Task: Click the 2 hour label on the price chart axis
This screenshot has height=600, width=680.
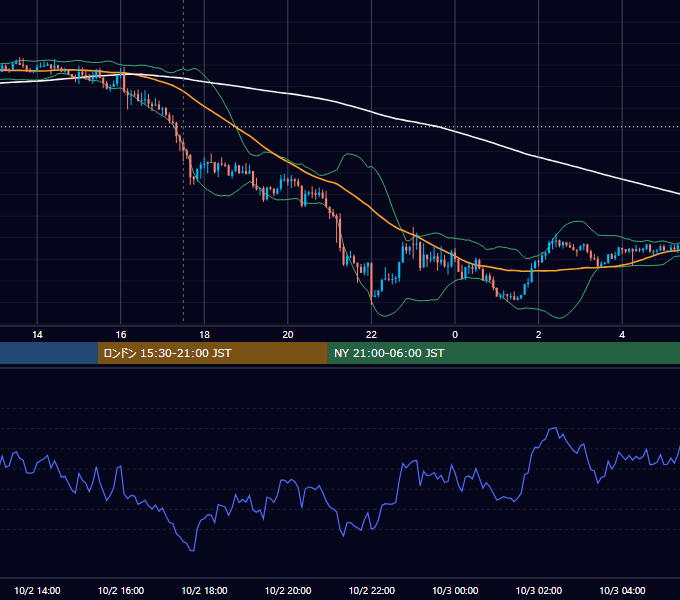Action: pyautogui.click(x=539, y=335)
